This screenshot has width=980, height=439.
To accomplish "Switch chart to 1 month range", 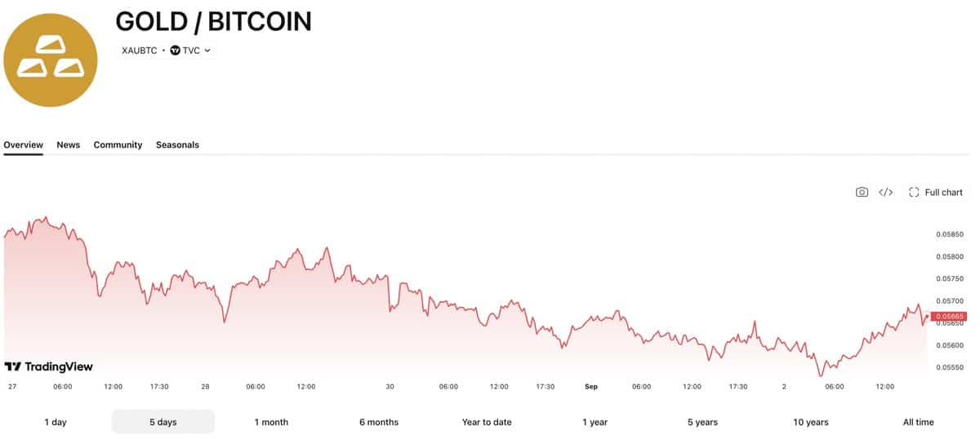I will pos(271,422).
